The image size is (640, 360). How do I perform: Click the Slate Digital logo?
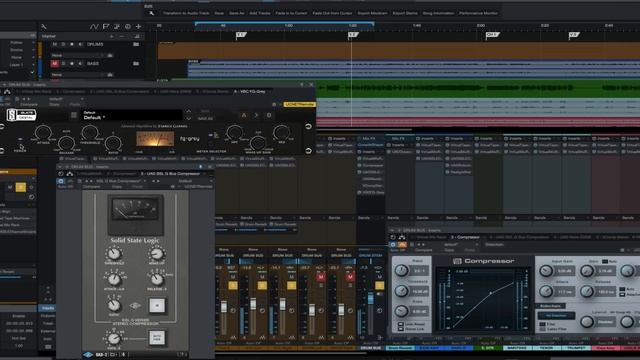(22, 115)
